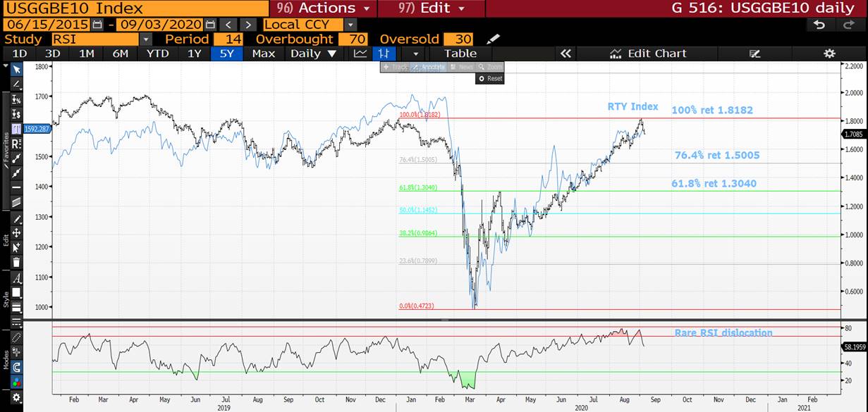
Task: Click the end date 09/03/2020 field
Action: 161,25
